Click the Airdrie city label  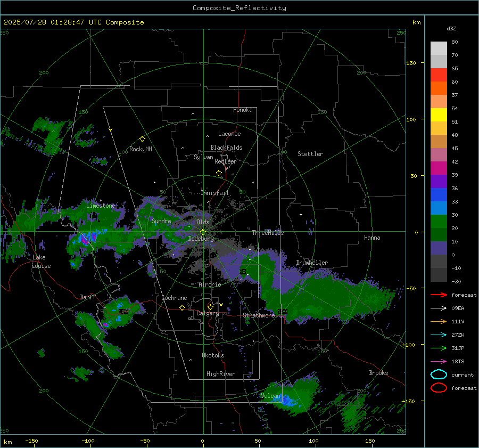[210, 284]
